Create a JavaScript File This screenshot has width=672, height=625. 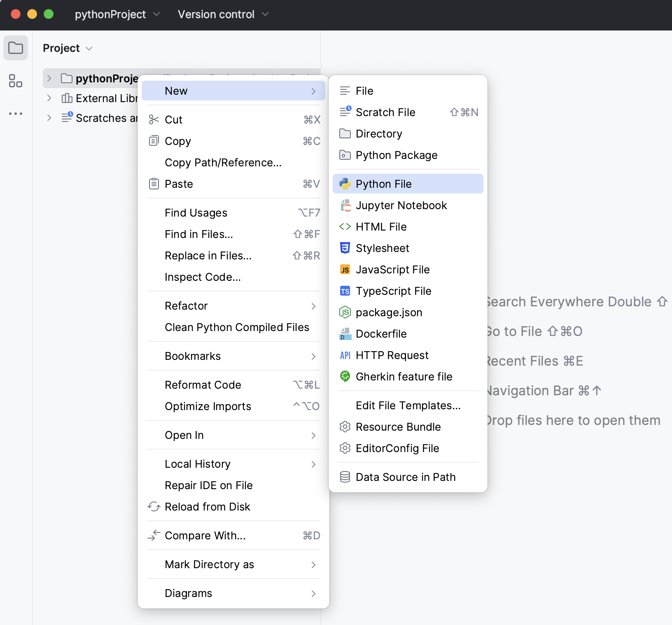392,269
